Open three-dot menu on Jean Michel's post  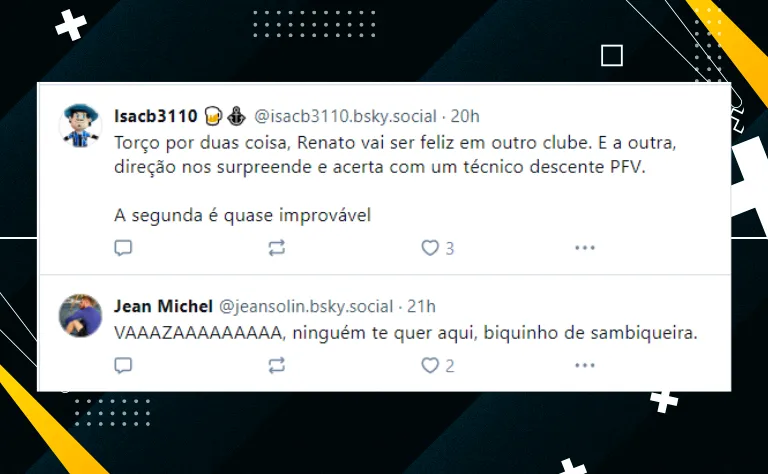(585, 365)
